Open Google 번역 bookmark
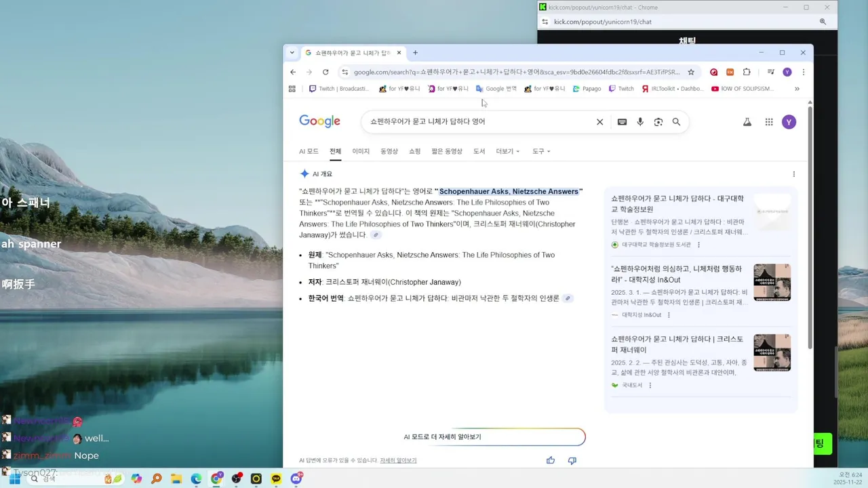Screen dimensions: 868x488 (496, 89)
